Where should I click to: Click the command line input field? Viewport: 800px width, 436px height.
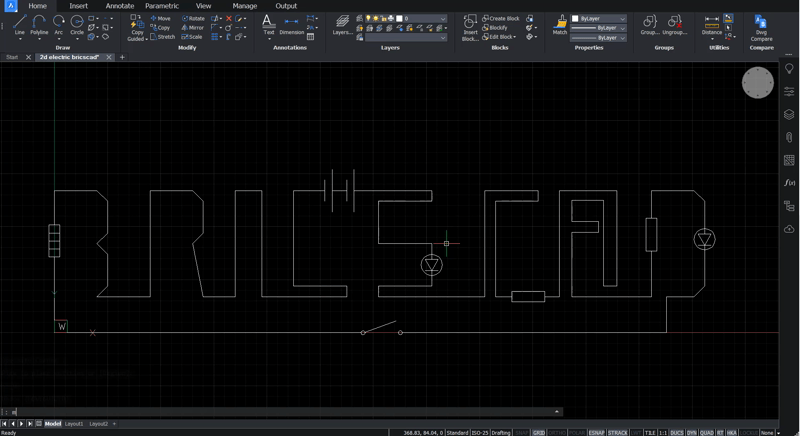281,412
